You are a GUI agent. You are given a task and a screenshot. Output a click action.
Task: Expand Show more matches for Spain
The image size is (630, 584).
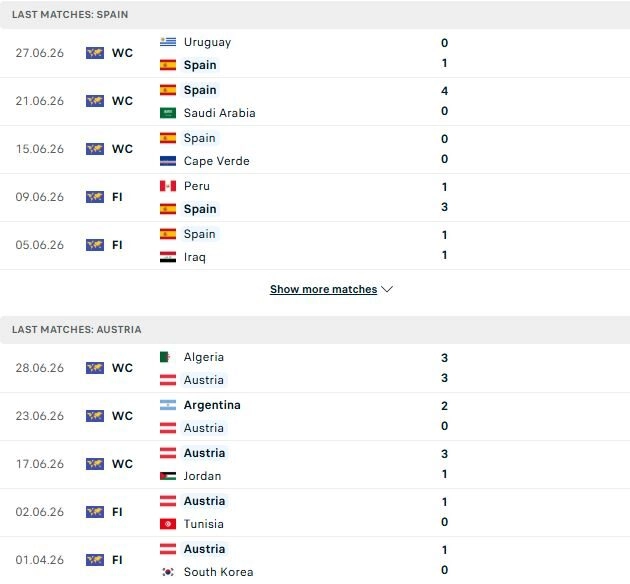point(323,289)
